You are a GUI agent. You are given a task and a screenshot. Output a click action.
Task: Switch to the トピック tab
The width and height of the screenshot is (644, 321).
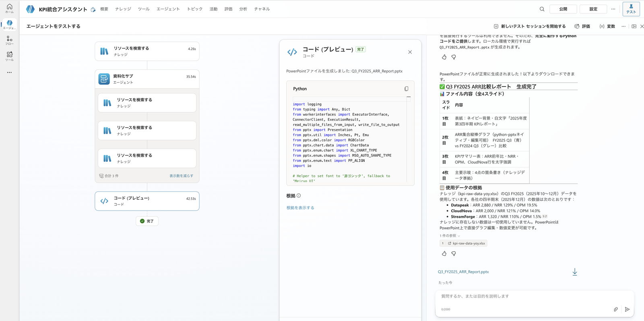click(x=195, y=9)
